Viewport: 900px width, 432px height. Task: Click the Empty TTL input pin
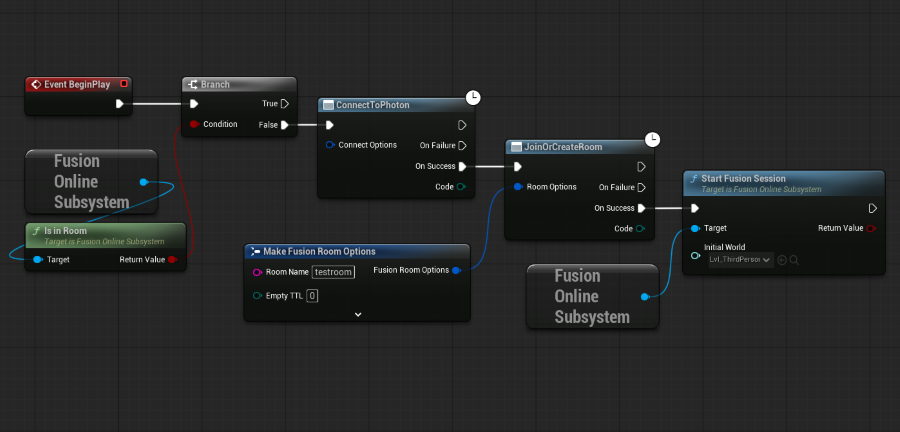point(258,295)
